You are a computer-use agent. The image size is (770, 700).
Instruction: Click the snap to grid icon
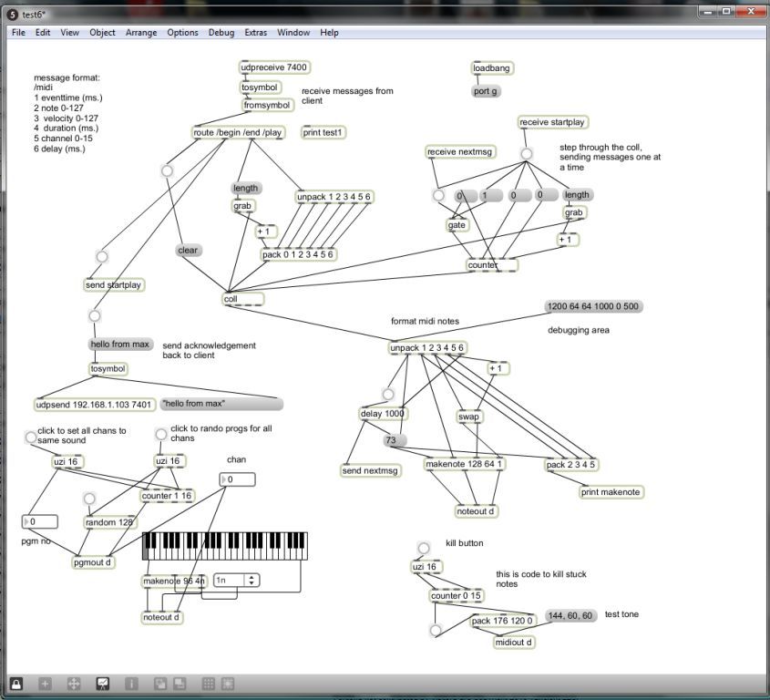(x=228, y=684)
